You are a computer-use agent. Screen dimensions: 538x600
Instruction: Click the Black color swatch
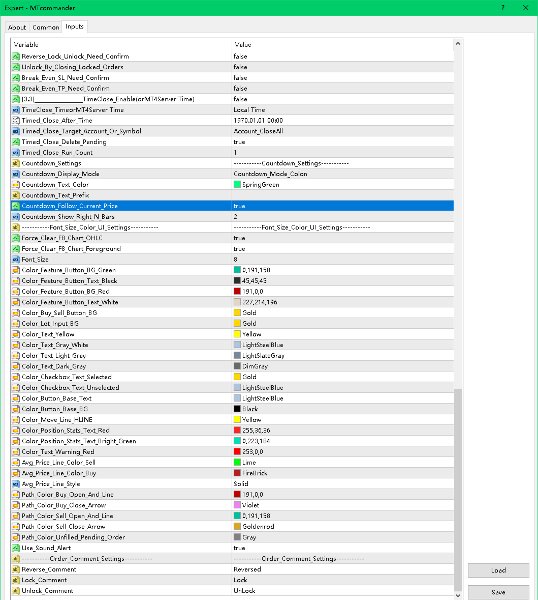[x=237, y=409]
